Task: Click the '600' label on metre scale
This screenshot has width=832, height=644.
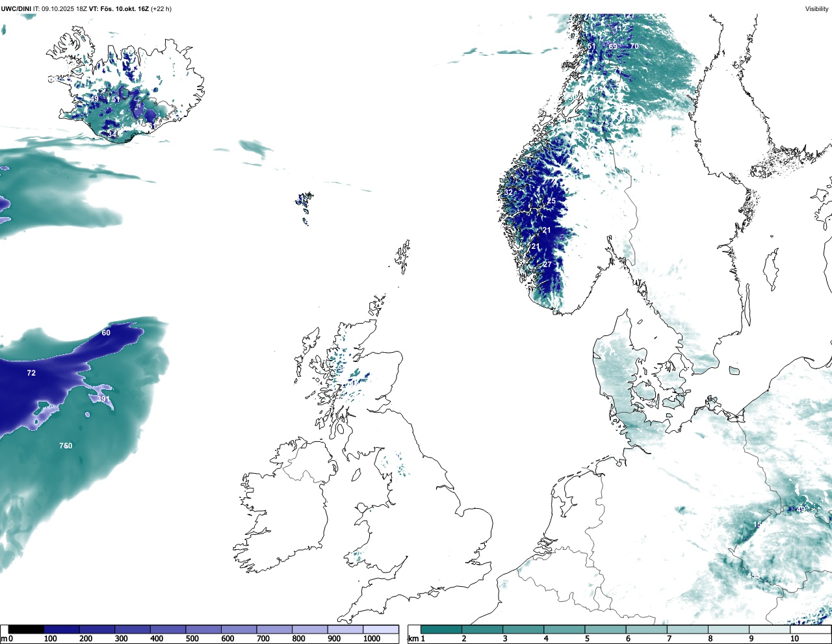Action: [227, 639]
